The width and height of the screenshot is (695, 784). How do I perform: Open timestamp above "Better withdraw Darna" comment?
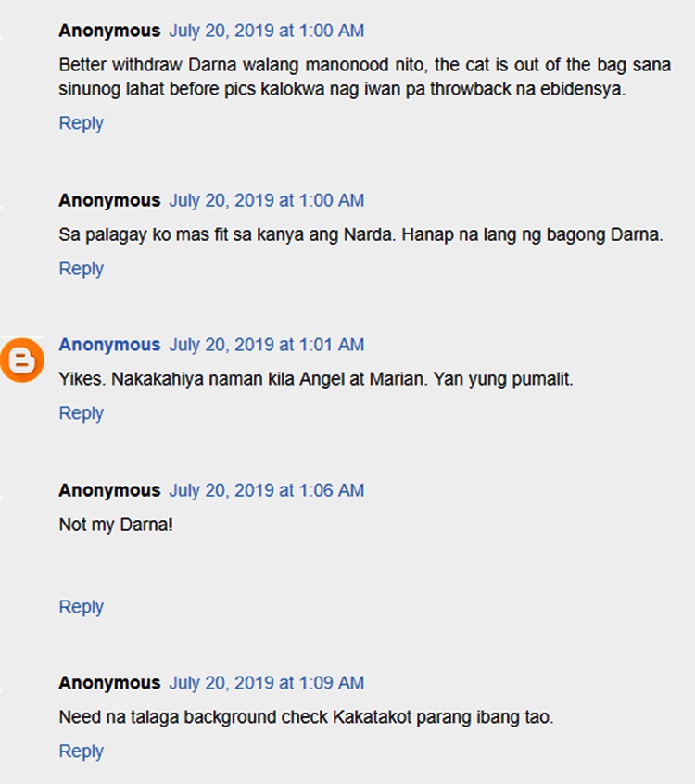(x=266, y=31)
